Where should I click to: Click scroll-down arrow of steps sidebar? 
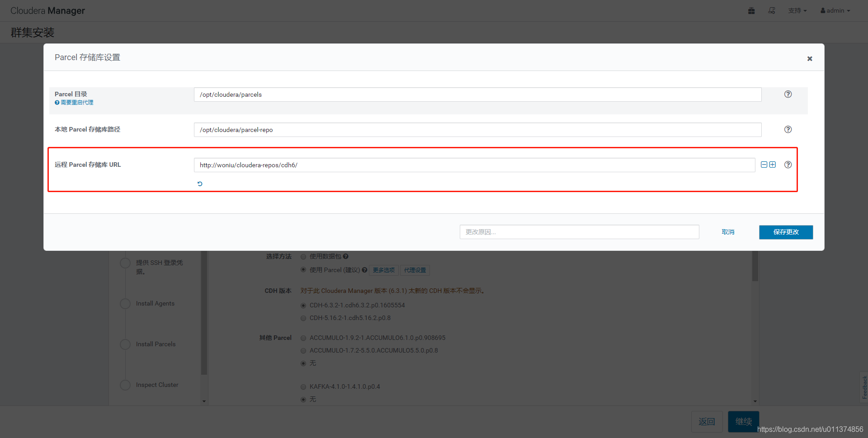click(204, 401)
